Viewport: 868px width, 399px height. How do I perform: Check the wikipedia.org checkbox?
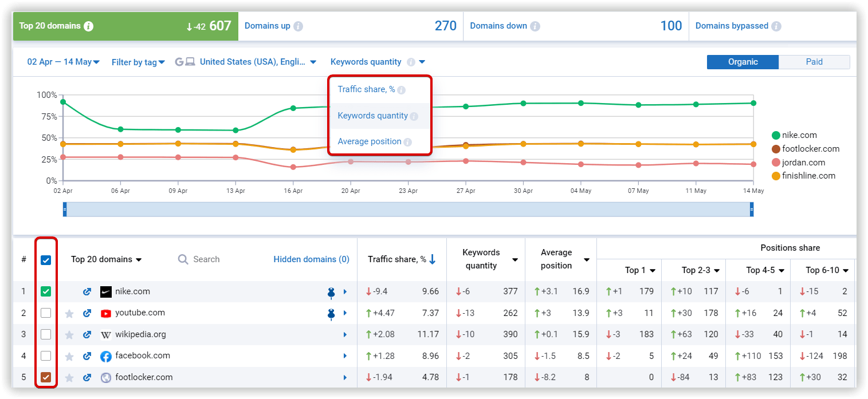pyautogui.click(x=46, y=334)
